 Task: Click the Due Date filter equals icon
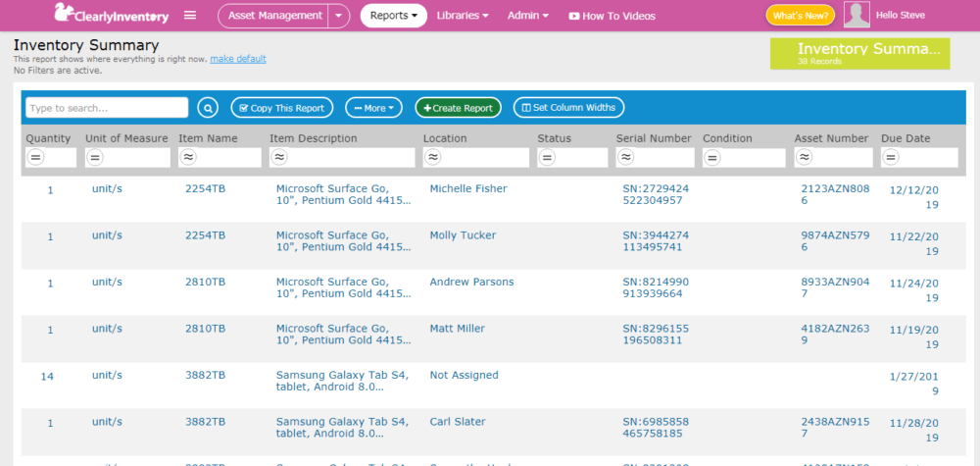[x=891, y=158]
